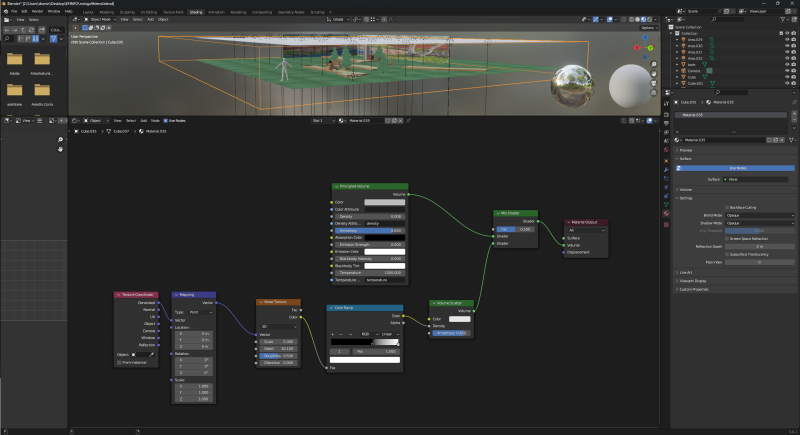Screen dimensions: 800x435
Task: Switch to the Geometry Nodes workspace tab
Action: pyautogui.click(x=291, y=12)
